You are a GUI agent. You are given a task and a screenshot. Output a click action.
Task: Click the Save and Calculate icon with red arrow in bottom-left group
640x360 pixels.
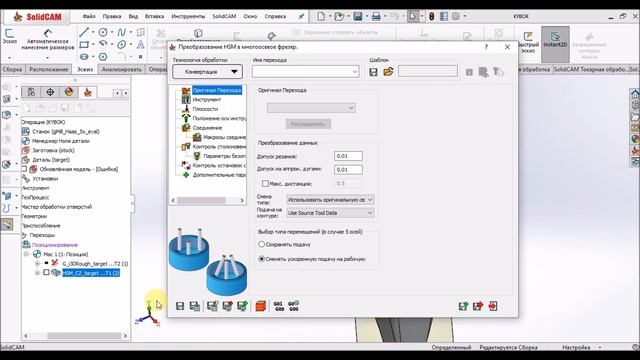click(227, 306)
